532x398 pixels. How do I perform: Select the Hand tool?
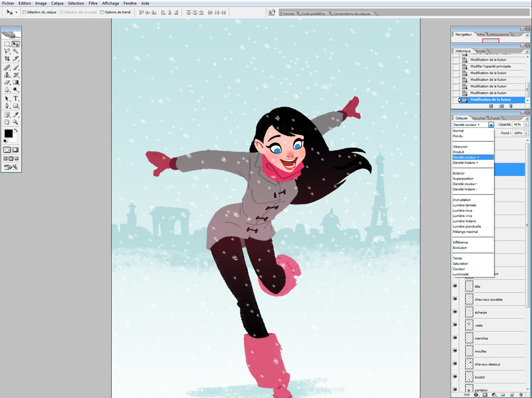tap(7, 122)
